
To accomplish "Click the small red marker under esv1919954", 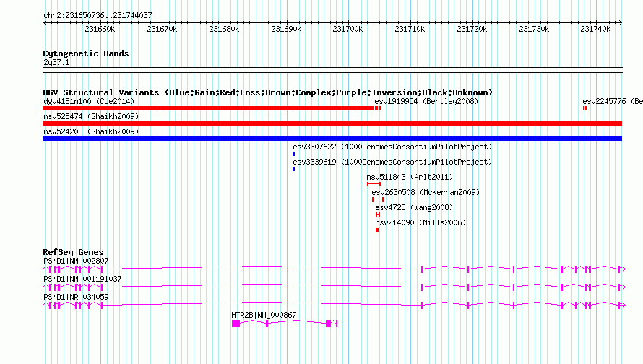I will click(x=378, y=108).
